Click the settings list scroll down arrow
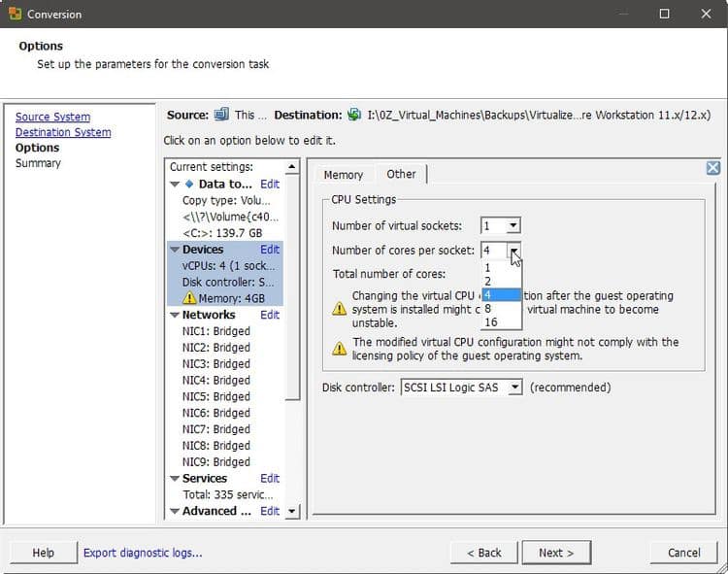Viewport: 728px width, 574px height. pyautogui.click(x=292, y=511)
